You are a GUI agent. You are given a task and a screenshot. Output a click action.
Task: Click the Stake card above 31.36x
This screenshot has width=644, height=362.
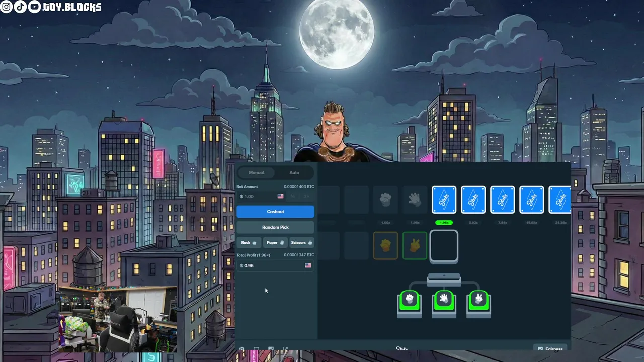[560, 200]
